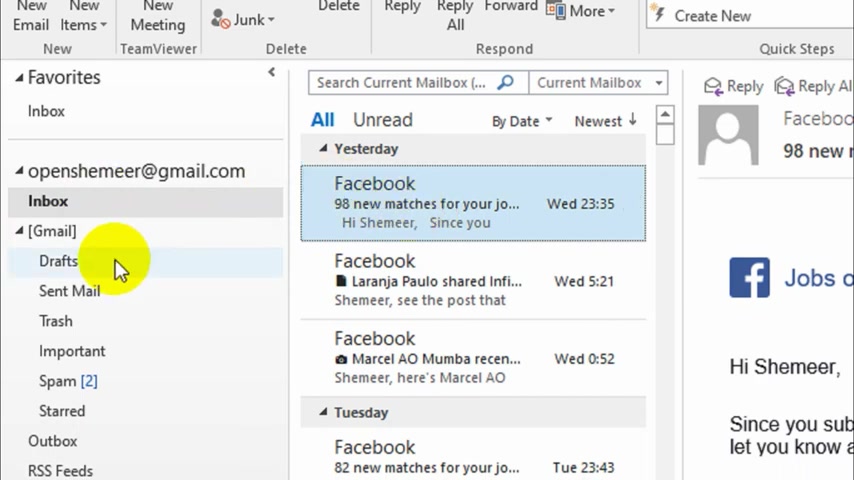Select the email '82 new matches for your jo...'
The image size is (854, 480).
click(473, 455)
